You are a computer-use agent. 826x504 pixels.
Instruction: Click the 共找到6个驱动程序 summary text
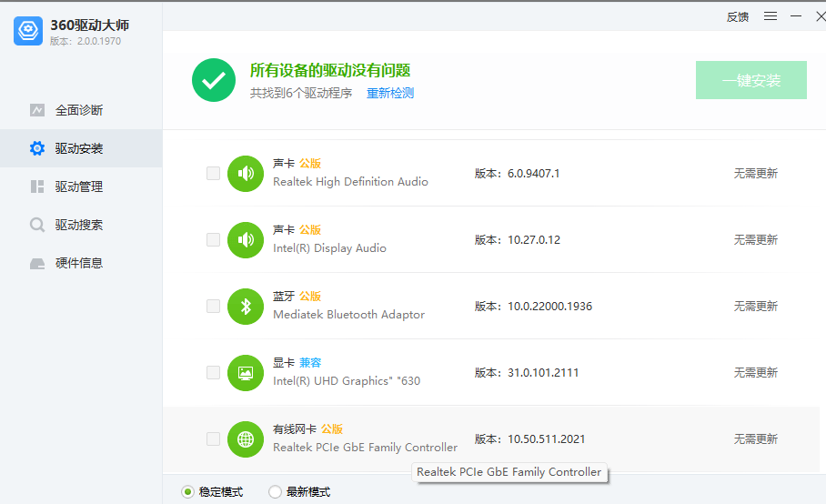301,93
